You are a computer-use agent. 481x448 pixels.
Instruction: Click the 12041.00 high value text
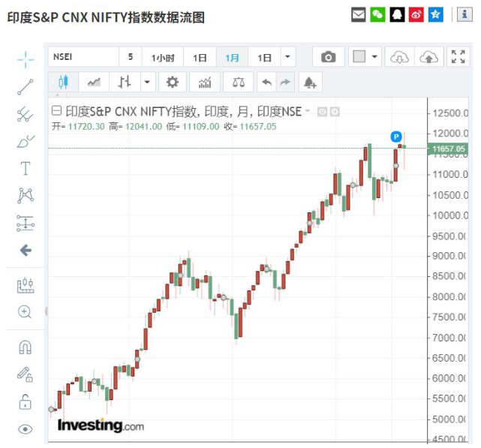143,126
